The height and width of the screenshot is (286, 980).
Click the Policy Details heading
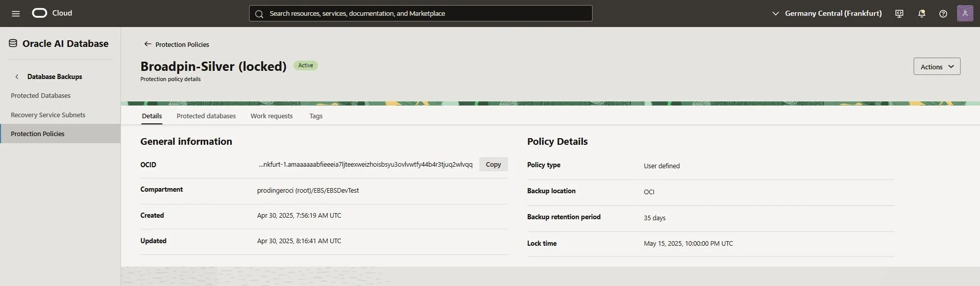[x=557, y=141]
